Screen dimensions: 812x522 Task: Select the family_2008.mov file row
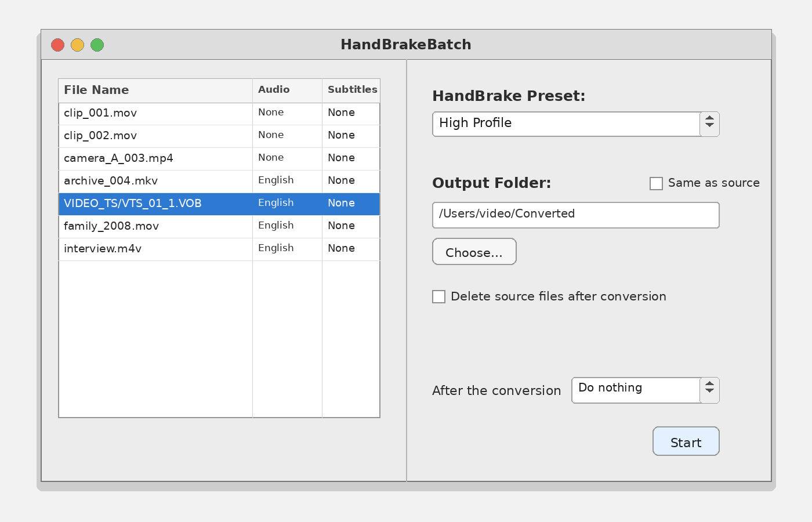[219, 227]
